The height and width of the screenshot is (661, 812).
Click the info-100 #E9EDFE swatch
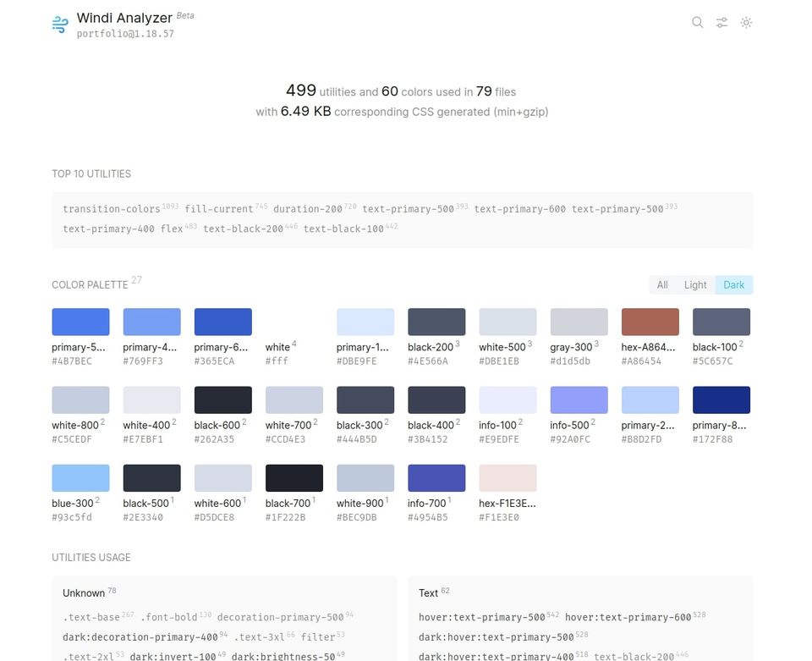tap(507, 400)
